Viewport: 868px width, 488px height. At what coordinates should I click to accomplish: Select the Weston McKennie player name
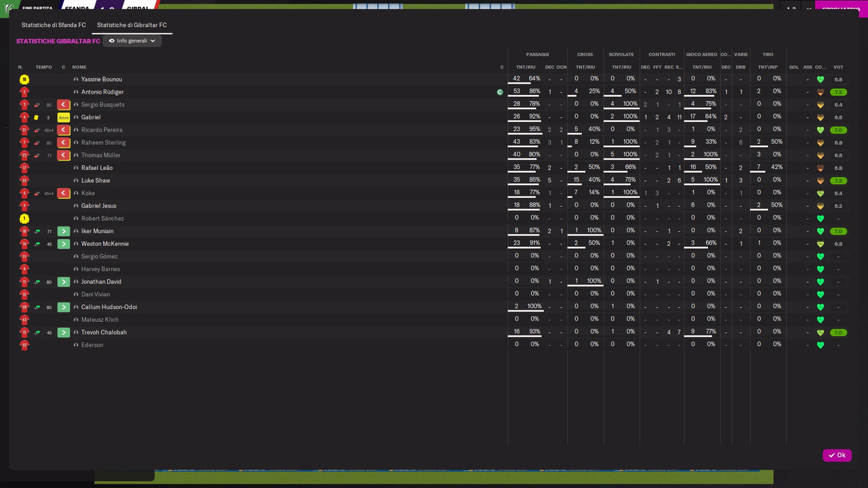point(105,244)
